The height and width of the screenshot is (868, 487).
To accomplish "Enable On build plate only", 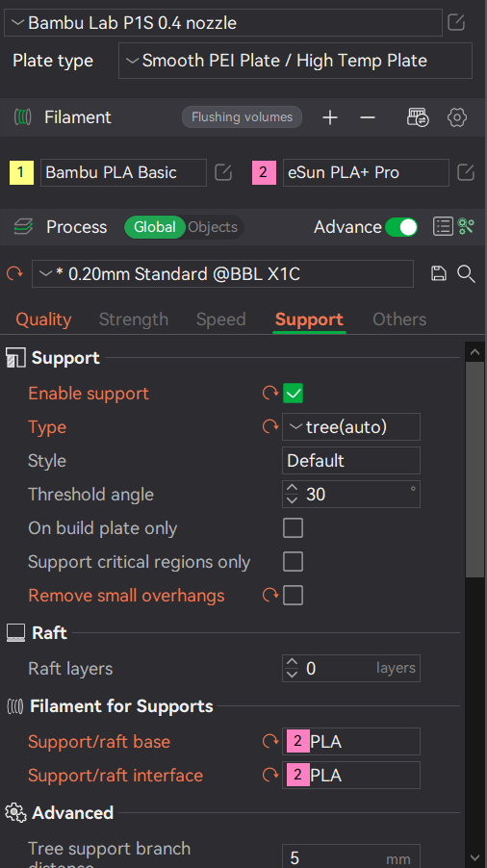I will [293, 528].
